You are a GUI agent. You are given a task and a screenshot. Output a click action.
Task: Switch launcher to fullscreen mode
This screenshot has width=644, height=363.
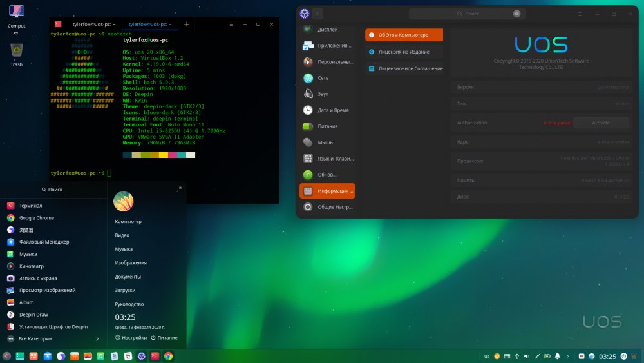coord(178,189)
